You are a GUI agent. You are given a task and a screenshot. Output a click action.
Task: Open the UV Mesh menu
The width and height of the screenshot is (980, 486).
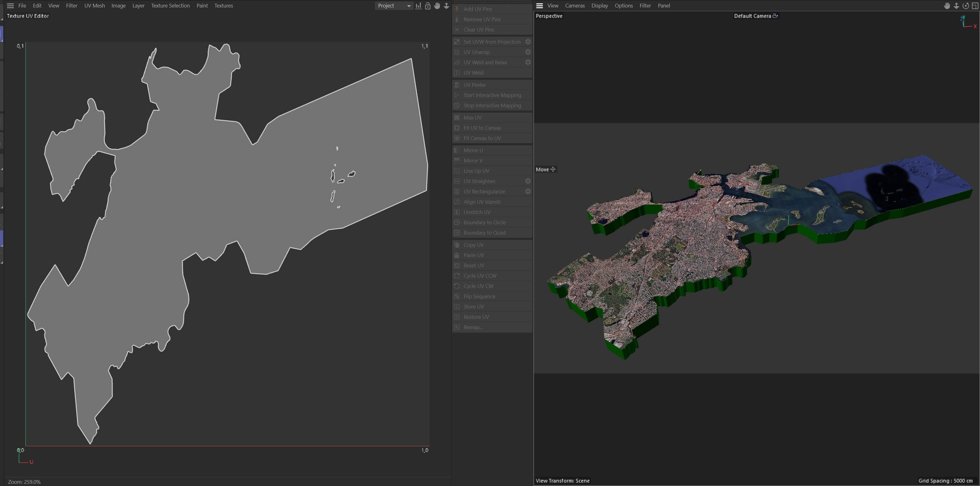[94, 6]
